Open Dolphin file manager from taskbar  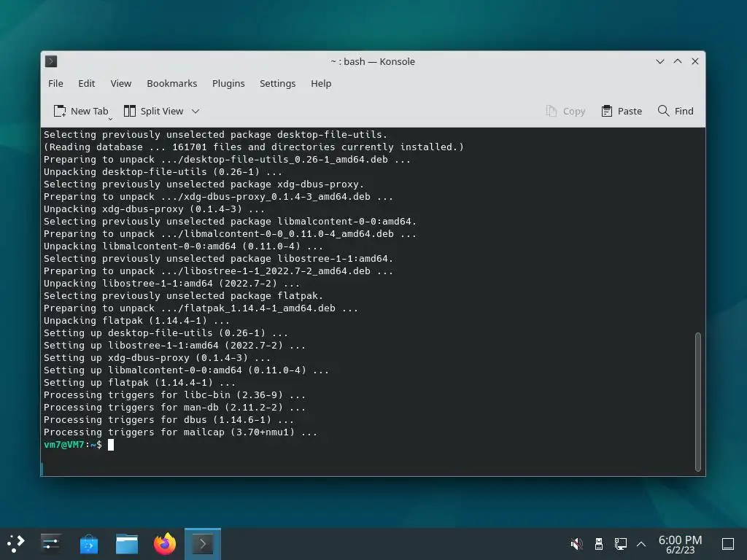point(127,543)
